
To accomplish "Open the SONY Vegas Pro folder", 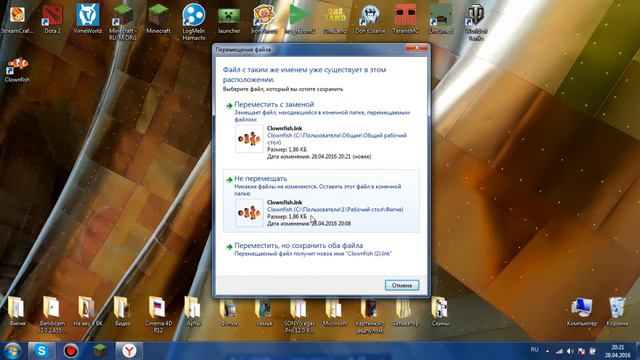I will pos(300,314).
